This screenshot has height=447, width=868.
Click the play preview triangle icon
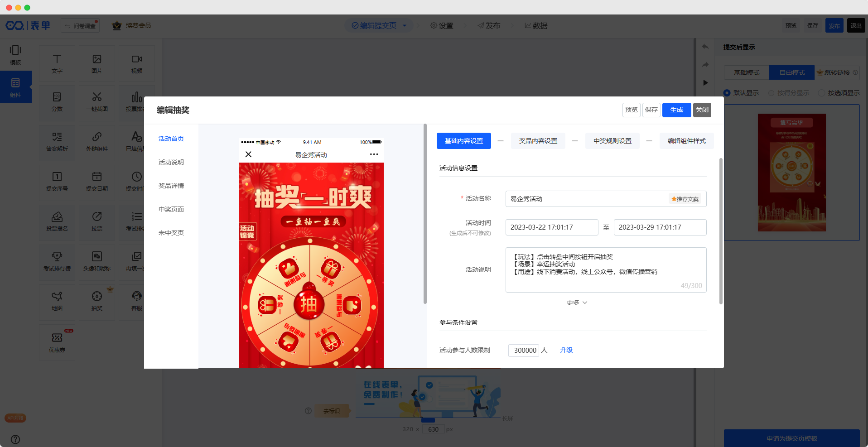[705, 83]
